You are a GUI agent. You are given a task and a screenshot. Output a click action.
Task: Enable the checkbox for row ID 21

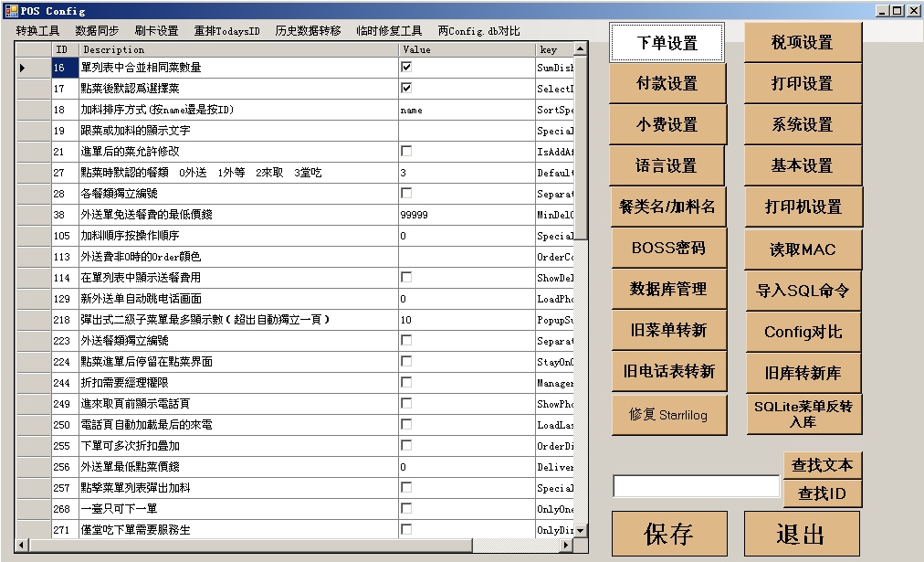click(406, 151)
